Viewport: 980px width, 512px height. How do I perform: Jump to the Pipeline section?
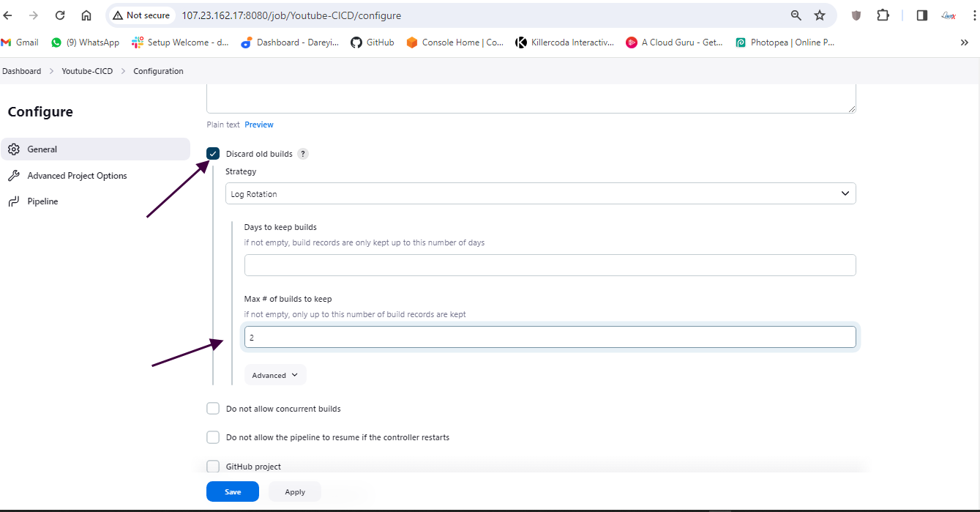click(42, 201)
